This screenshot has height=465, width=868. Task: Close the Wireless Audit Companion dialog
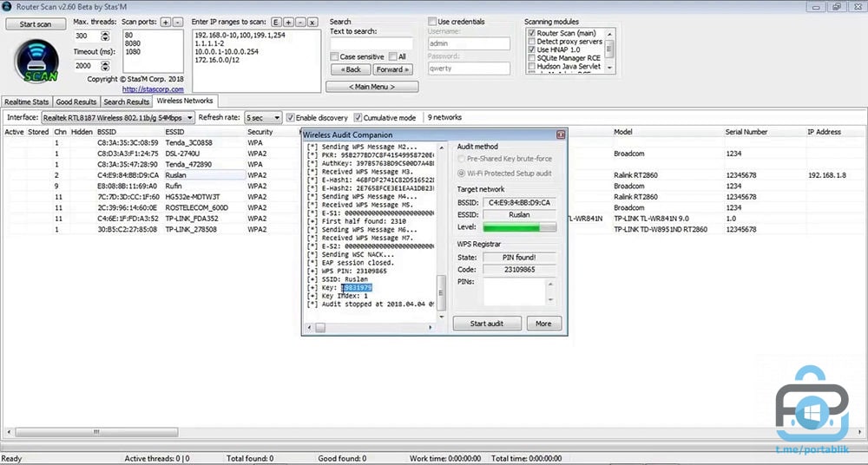point(560,134)
